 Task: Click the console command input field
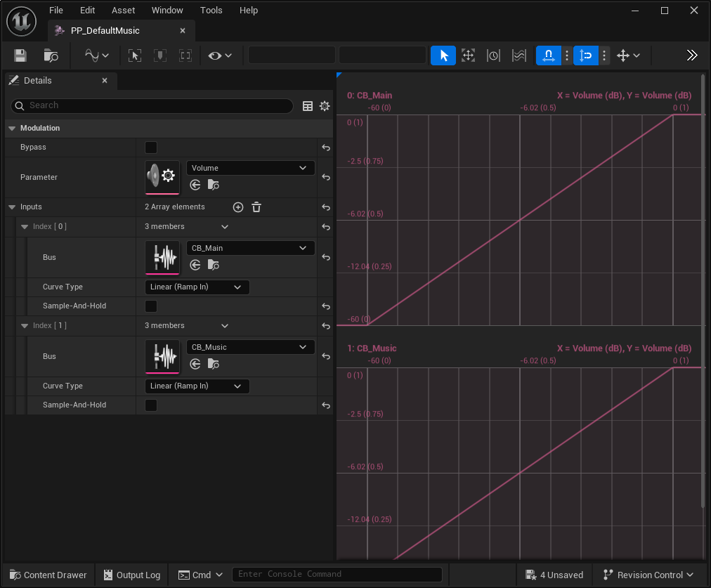pyautogui.click(x=337, y=575)
